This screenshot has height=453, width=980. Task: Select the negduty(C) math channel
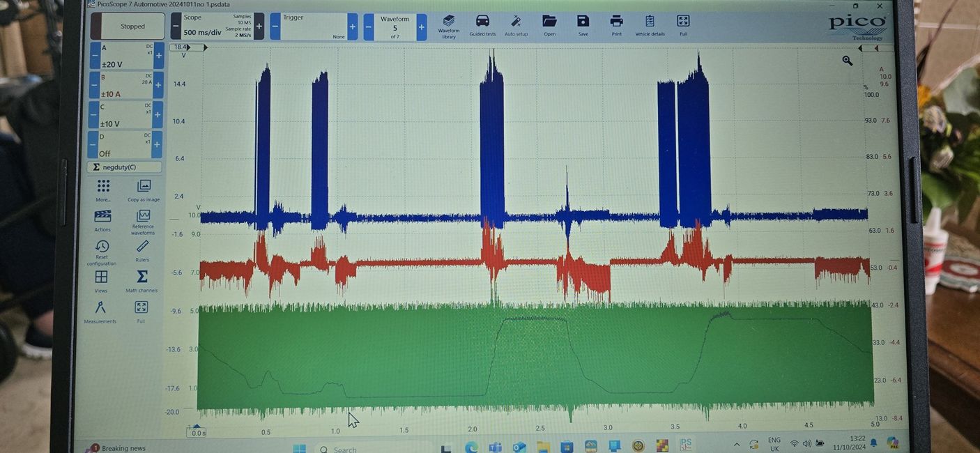[x=125, y=167]
